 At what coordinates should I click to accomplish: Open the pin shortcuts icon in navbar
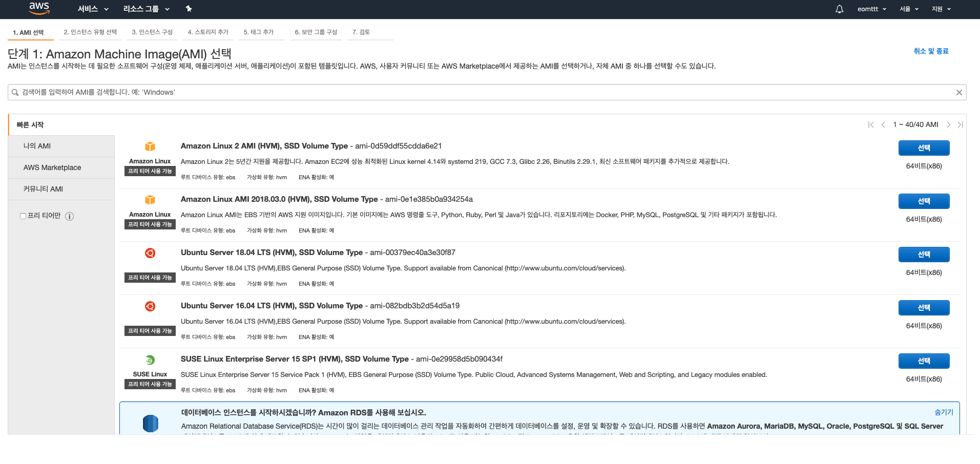click(189, 9)
